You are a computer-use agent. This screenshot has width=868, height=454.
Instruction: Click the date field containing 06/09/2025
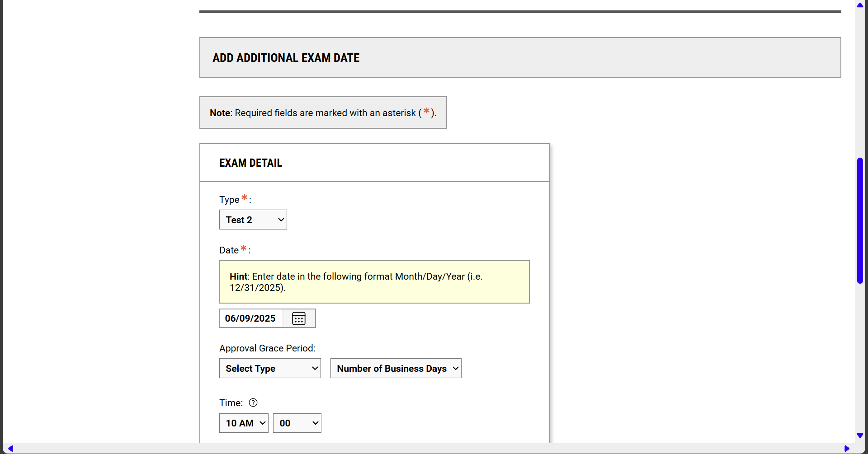pyautogui.click(x=251, y=318)
